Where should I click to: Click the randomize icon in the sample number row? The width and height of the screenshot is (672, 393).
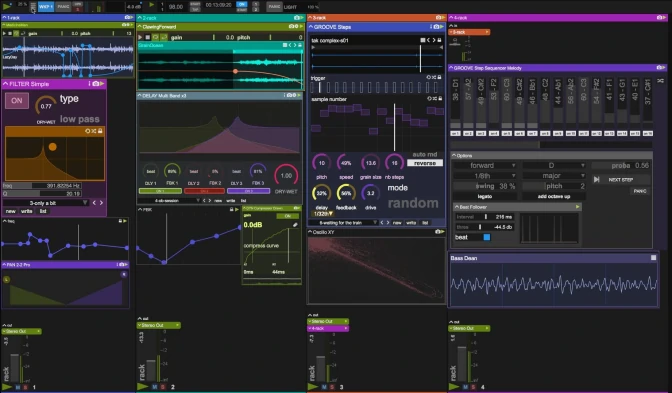(x=434, y=99)
